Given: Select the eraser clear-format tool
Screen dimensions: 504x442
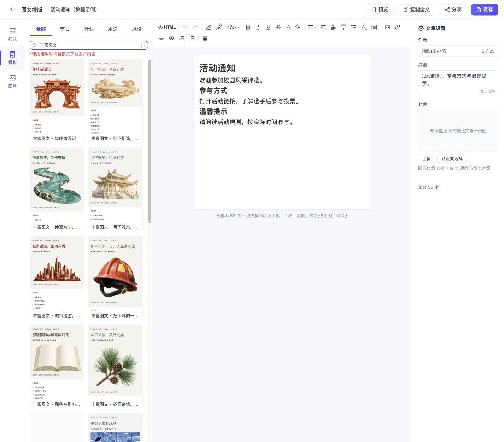Looking at the screenshot, I should [x=209, y=27].
